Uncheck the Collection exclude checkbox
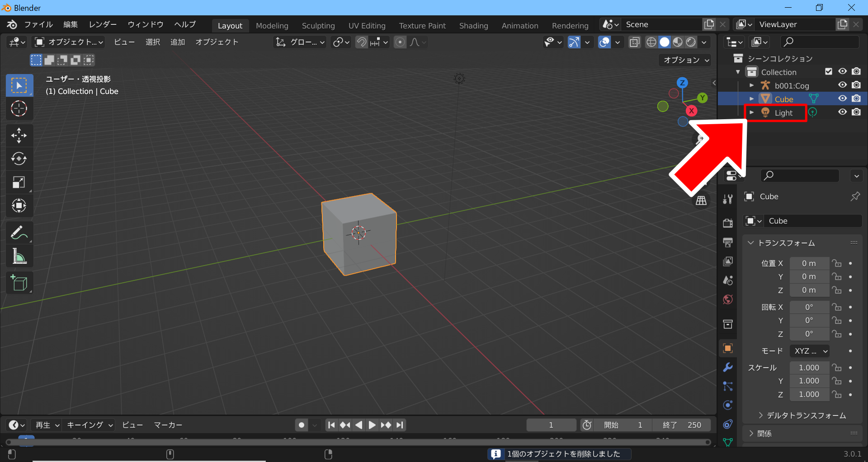This screenshot has width=868, height=462. [x=828, y=71]
